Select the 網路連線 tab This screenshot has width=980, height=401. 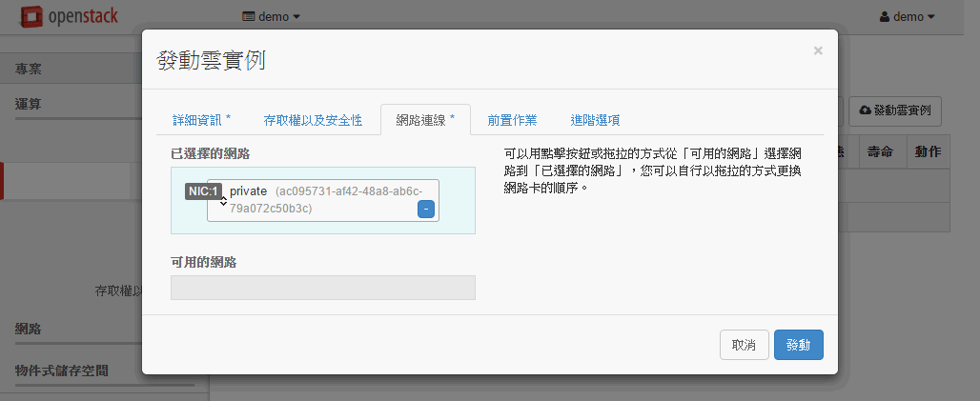pyautogui.click(x=425, y=120)
